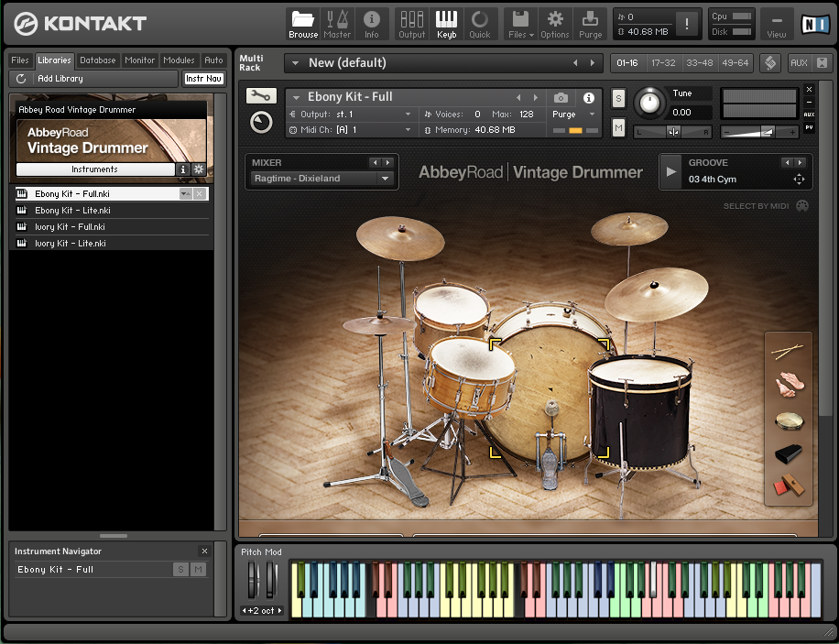Select the cowbell percussion icon
Image resolution: width=839 pixels, height=644 pixels.
click(x=789, y=454)
